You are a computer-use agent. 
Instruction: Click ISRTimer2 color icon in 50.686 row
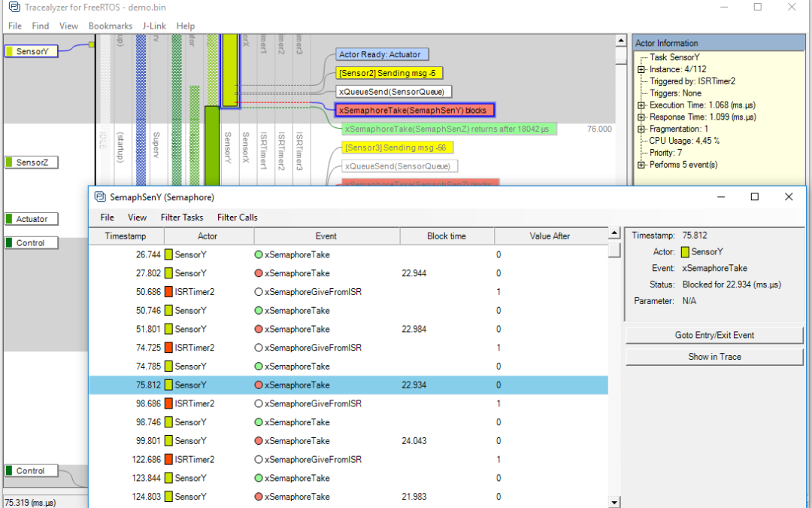(x=169, y=292)
